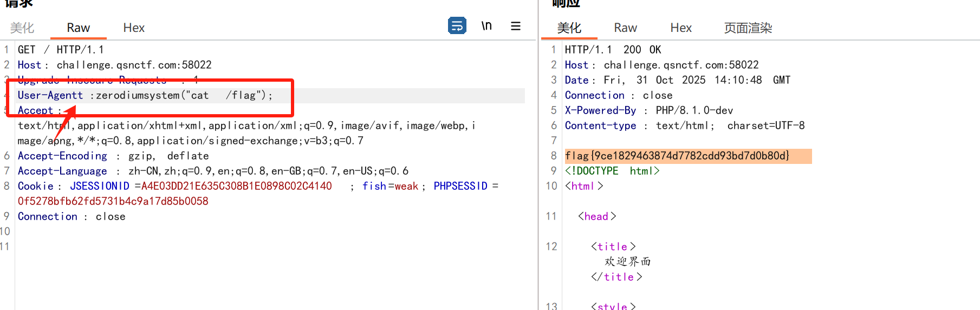Click the PHPSESSID value 0f5278bfb62fd5731b4c9a17d85b0058

[x=113, y=201]
